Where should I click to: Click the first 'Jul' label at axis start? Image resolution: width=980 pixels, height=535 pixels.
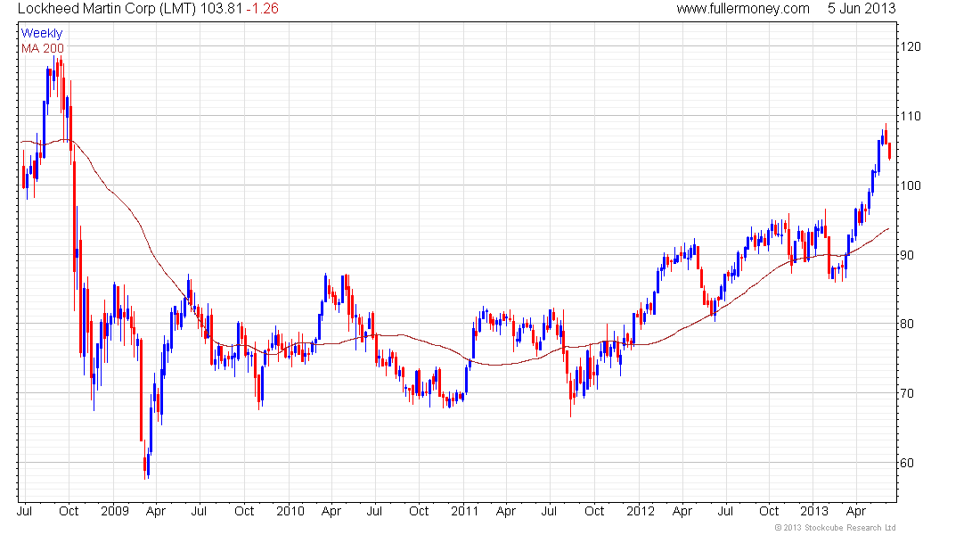click(x=24, y=511)
